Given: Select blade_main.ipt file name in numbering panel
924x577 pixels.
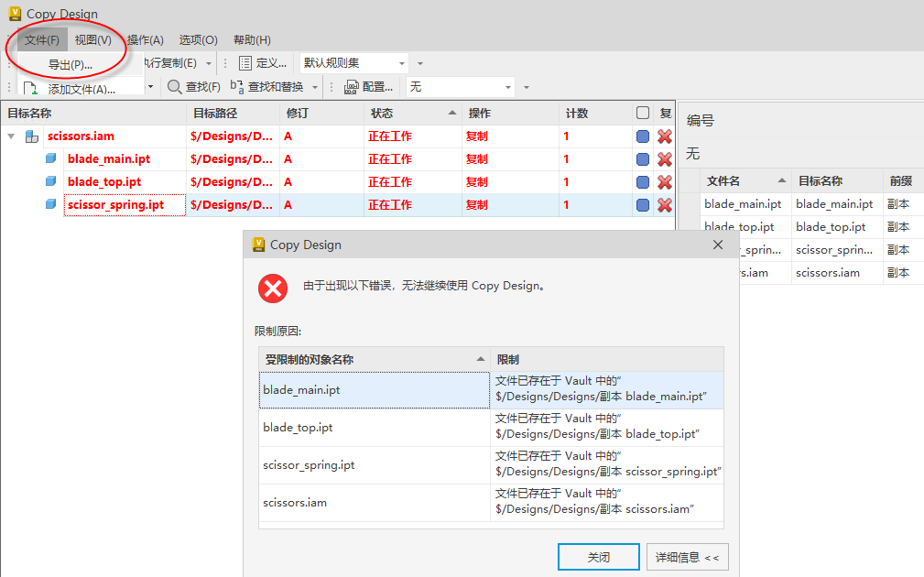Looking at the screenshot, I should 743,204.
